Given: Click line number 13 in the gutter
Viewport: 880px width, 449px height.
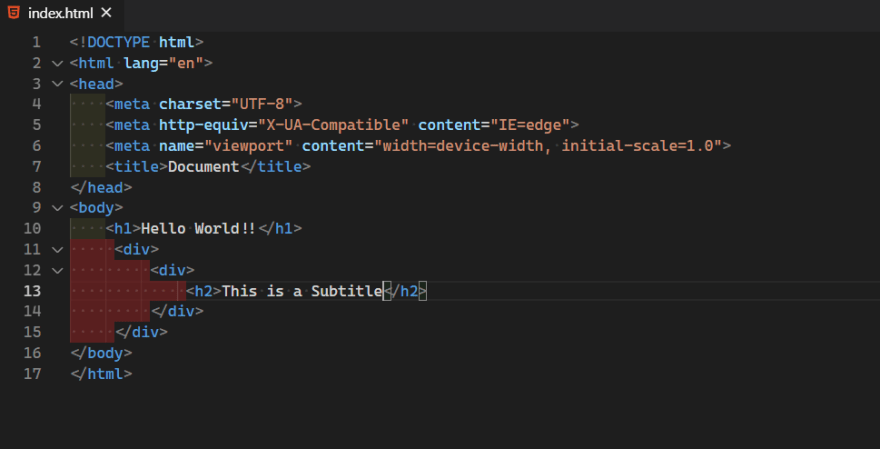Looking at the screenshot, I should tap(32, 291).
